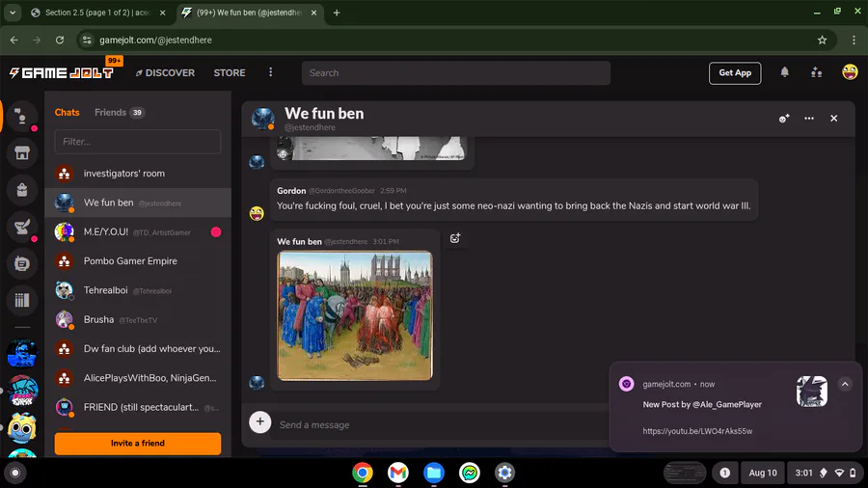
Task: Open the FRIEND (still spectacular...) chat
Action: click(x=138, y=407)
